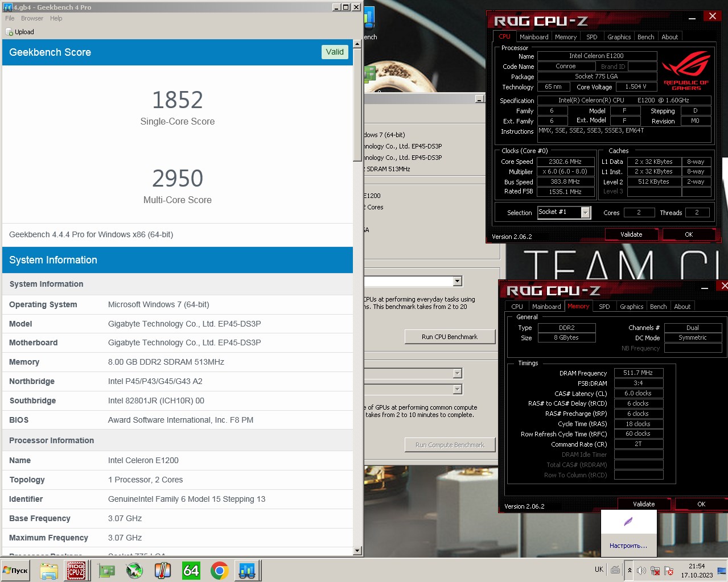The width and height of the screenshot is (728, 582).
Task: Click OK in the upper CPU-Z window
Action: pyautogui.click(x=689, y=234)
